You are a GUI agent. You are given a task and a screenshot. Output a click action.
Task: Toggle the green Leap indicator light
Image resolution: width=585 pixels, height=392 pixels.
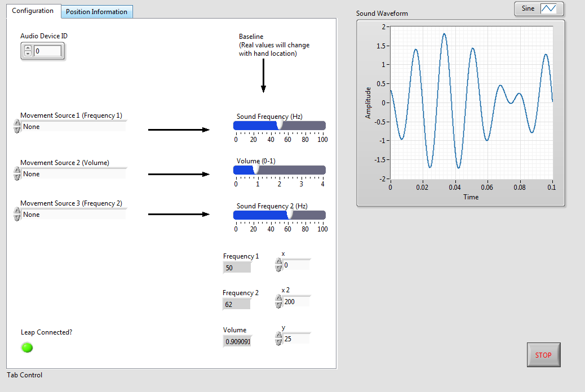tap(26, 348)
